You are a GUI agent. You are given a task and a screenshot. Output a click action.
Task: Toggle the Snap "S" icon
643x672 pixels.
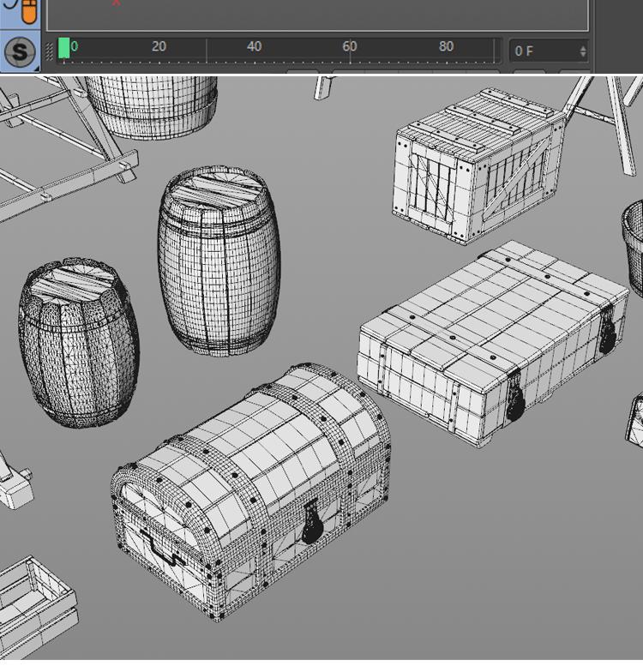(20, 51)
